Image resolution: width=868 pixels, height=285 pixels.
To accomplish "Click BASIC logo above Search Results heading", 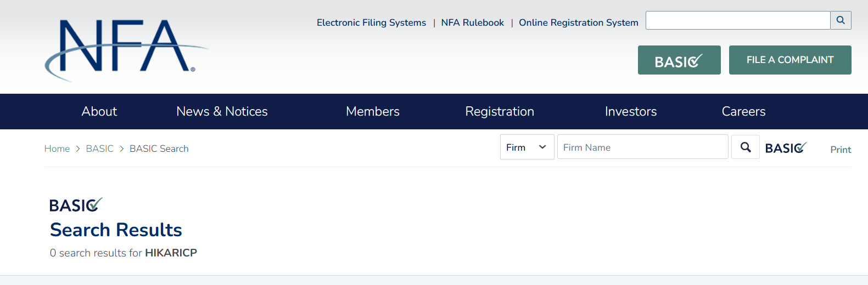I will point(76,204).
